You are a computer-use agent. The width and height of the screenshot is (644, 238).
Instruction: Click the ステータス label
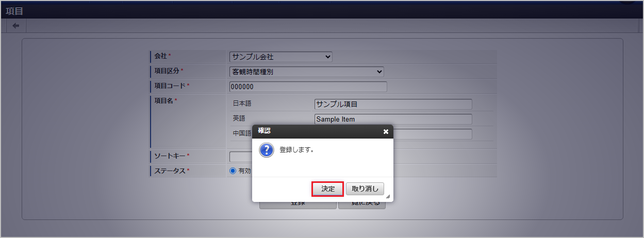point(171,171)
